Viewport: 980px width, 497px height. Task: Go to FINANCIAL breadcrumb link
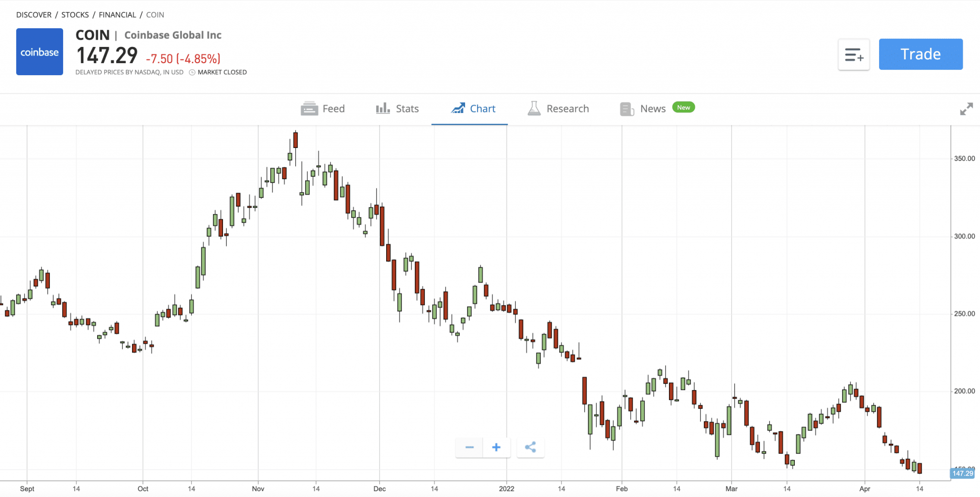click(x=118, y=15)
